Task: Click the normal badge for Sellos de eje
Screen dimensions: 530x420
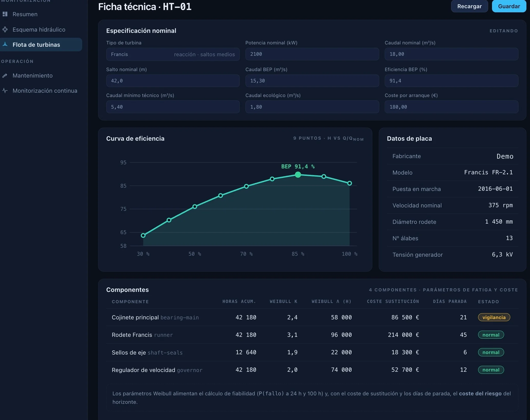Action: click(x=491, y=352)
